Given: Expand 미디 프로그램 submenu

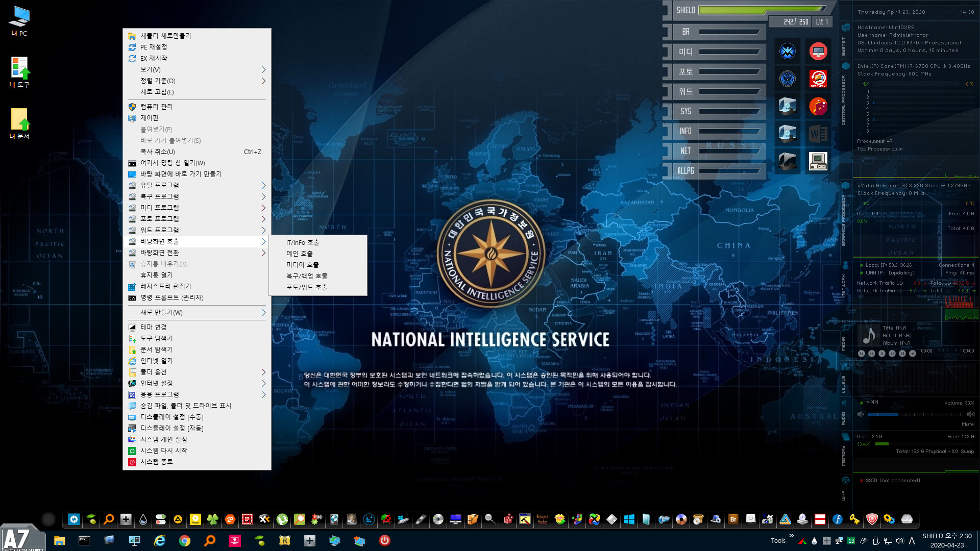Looking at the screenshot, I should click(197, 208).
